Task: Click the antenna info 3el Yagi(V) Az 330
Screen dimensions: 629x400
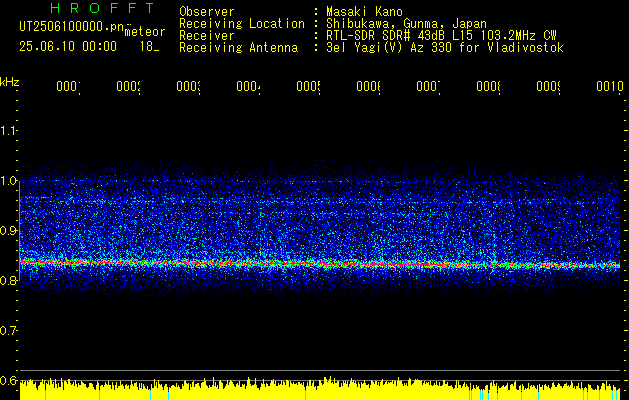Action: tap(389, 48)
